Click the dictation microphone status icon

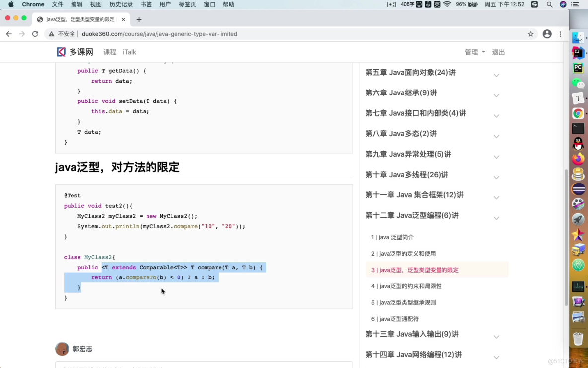[x=428, y=4]
